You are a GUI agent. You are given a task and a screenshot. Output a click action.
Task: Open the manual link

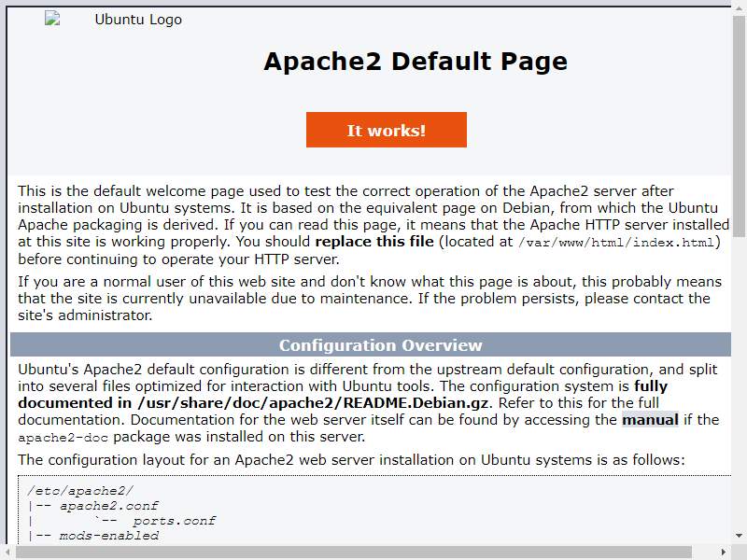click(650, 420)
